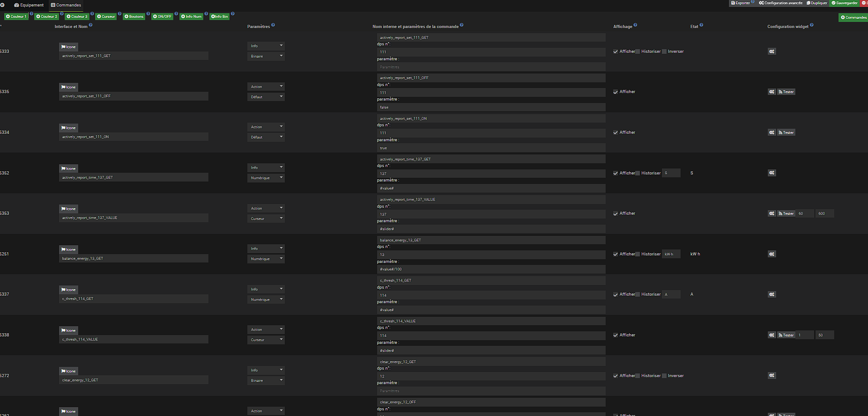
Task: Open gear config for c_thresh_114_GET
Action: coord(772,294)
